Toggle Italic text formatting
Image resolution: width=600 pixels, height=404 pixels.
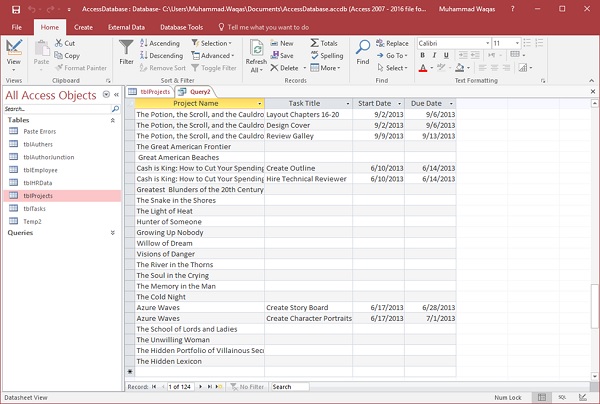click(x=434, y=57)
